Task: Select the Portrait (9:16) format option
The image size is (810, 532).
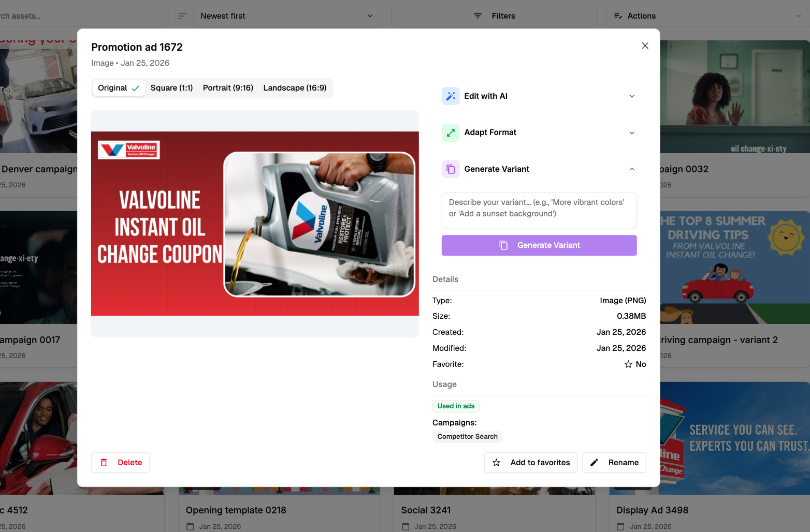Action: tap(228, 87)
